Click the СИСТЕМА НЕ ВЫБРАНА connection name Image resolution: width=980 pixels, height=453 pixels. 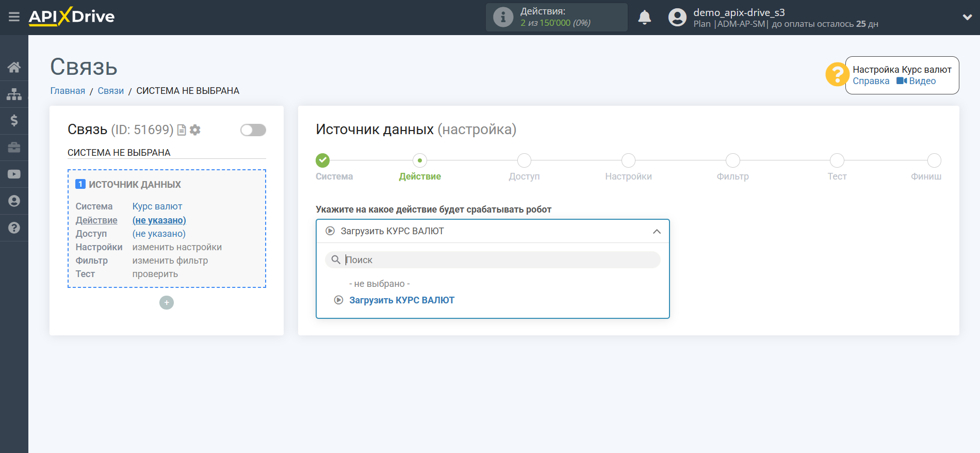[x=119, y=153]
